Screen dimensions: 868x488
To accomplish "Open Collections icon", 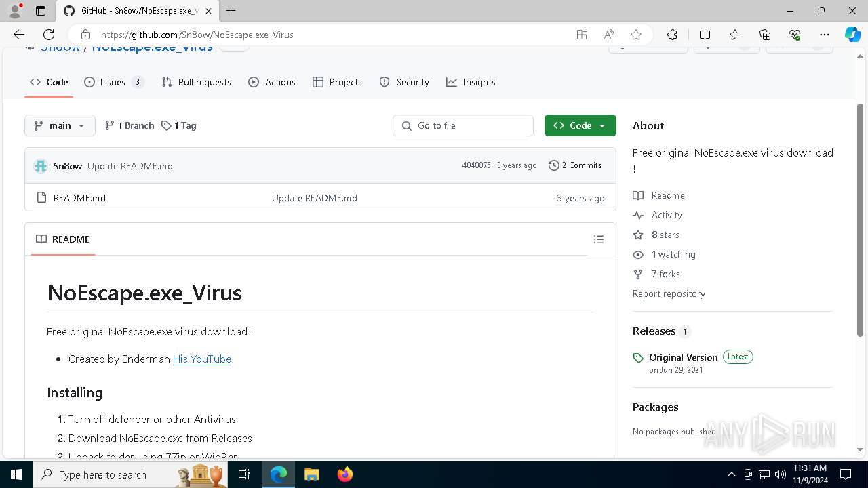I will click(766, 35).
